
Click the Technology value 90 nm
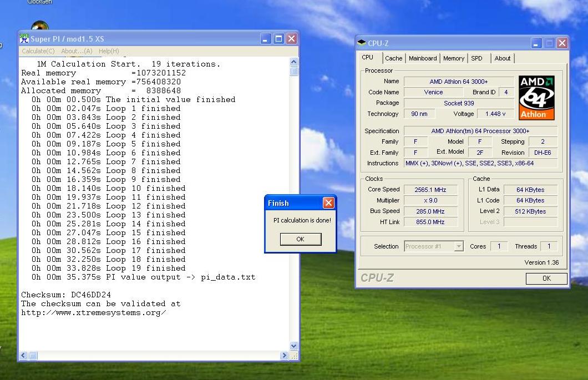pos(419,114)
